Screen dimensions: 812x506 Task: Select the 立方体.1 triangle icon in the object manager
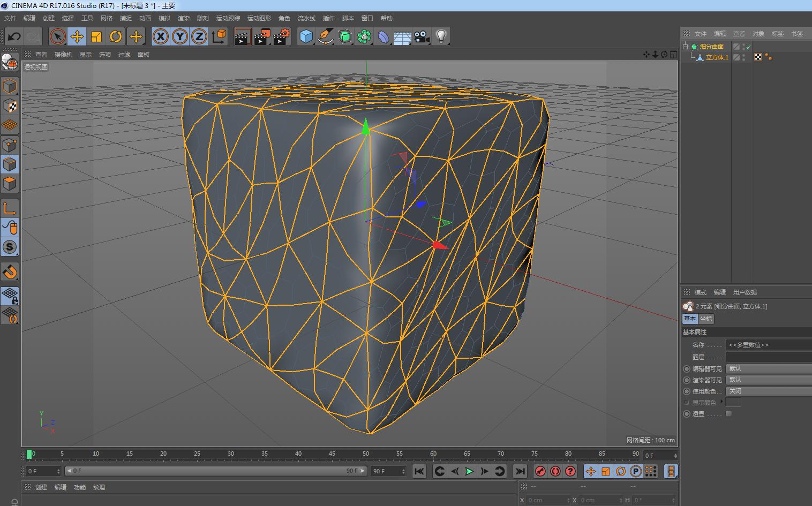tap(700, 57)
